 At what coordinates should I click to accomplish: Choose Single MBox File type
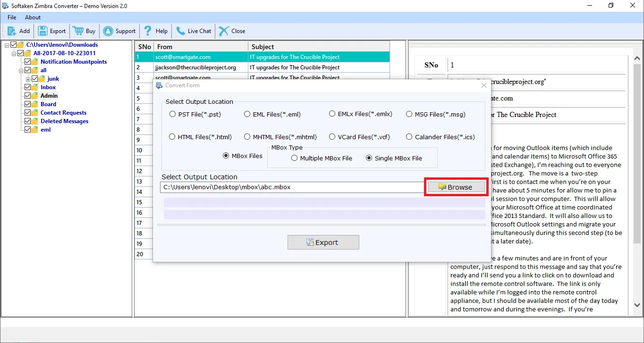click(369, 158)
